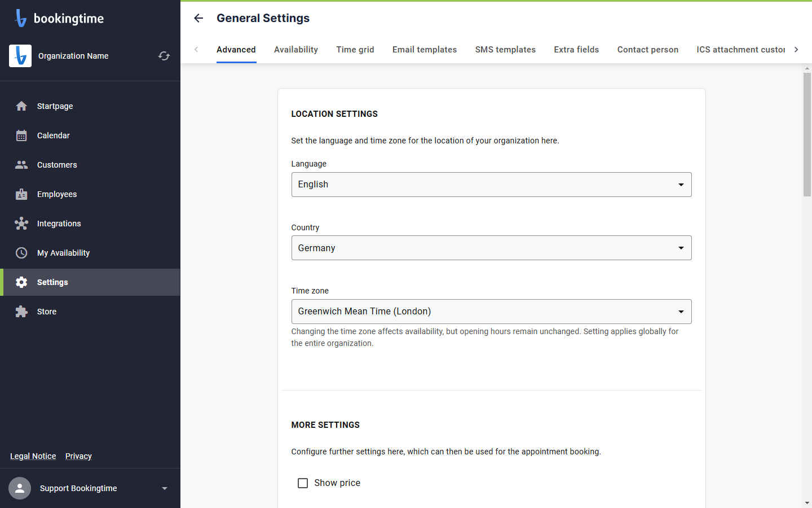Screen dimensions: 812x508
Task: Click the refresh organization sync icon
Action: point(164,56)
